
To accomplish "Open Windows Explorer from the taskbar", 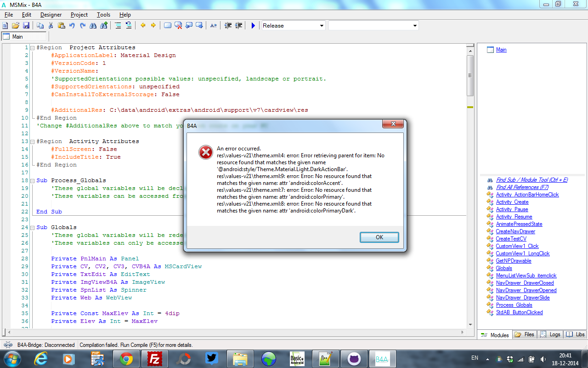I will (240, 359).
